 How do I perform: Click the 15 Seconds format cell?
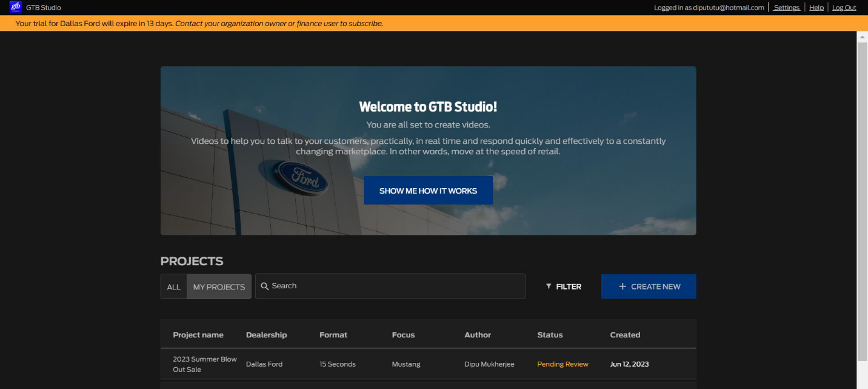tap(338, 364)
